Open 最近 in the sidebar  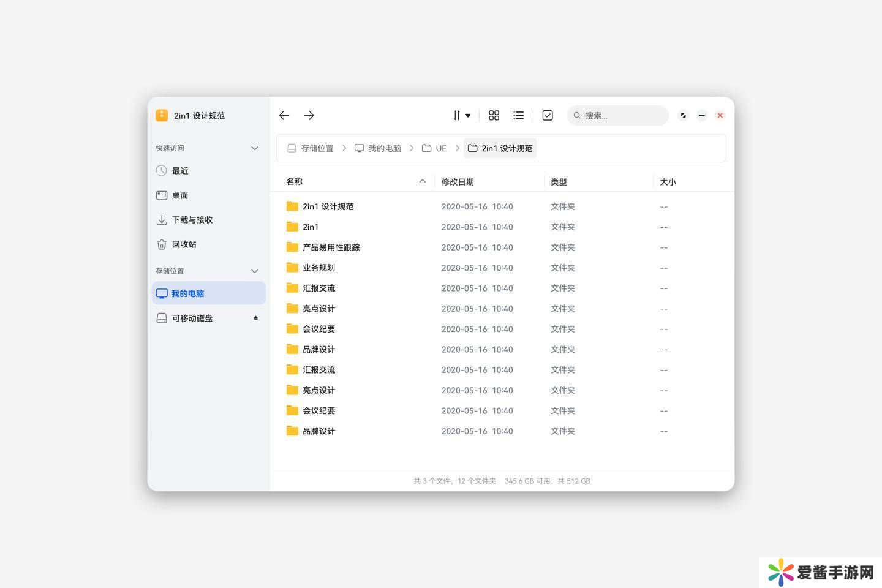(180, 171)
